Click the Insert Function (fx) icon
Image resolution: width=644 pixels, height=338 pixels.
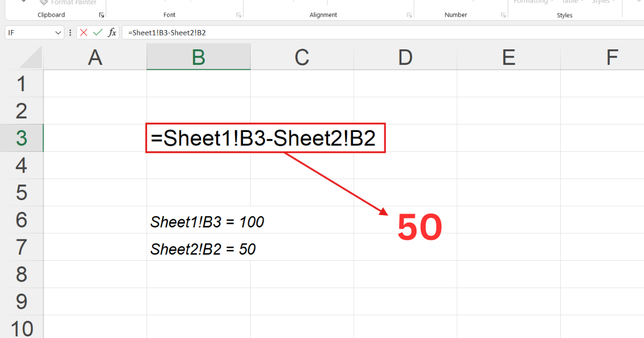click(112, 32)
